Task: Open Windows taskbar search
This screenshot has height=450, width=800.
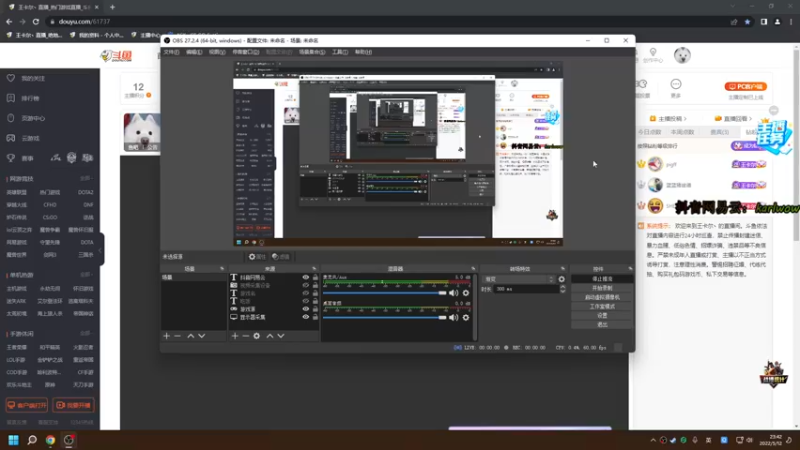Action: coord(32,440)
